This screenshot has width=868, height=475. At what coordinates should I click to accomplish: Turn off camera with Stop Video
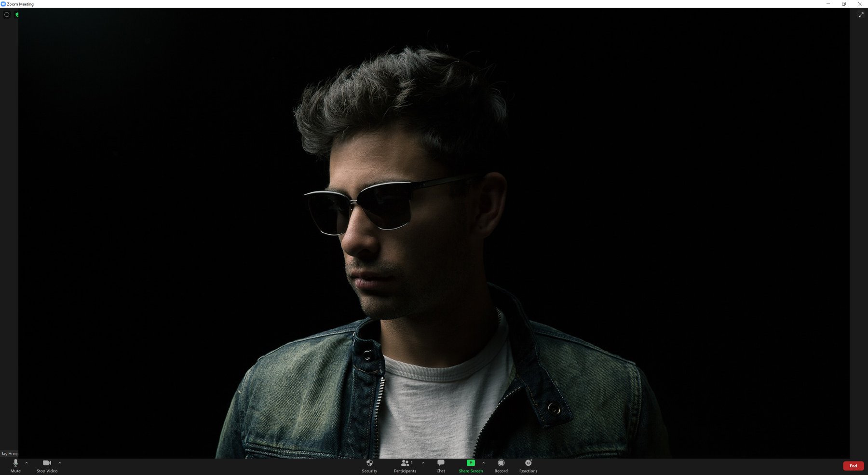point(47,466)
